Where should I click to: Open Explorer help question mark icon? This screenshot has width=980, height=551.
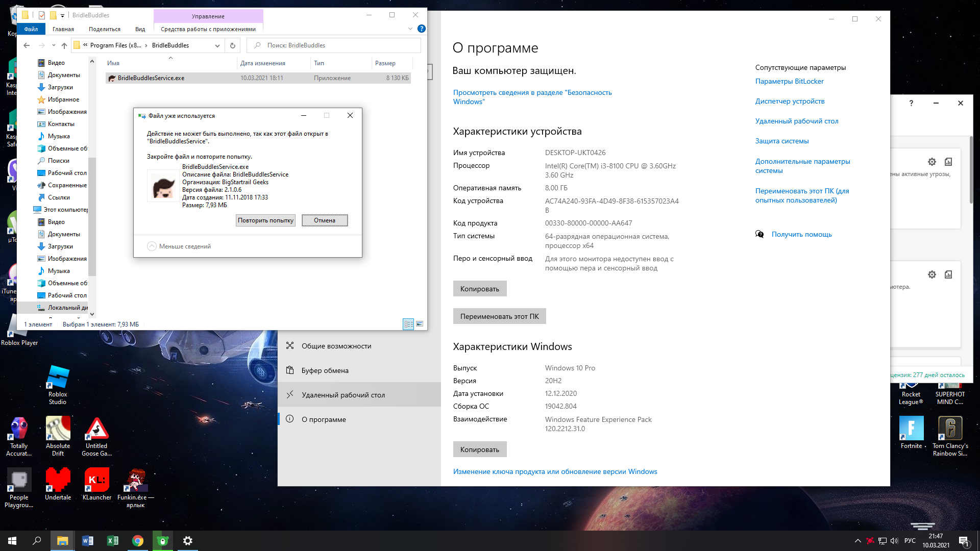click(x=421, y=29)
